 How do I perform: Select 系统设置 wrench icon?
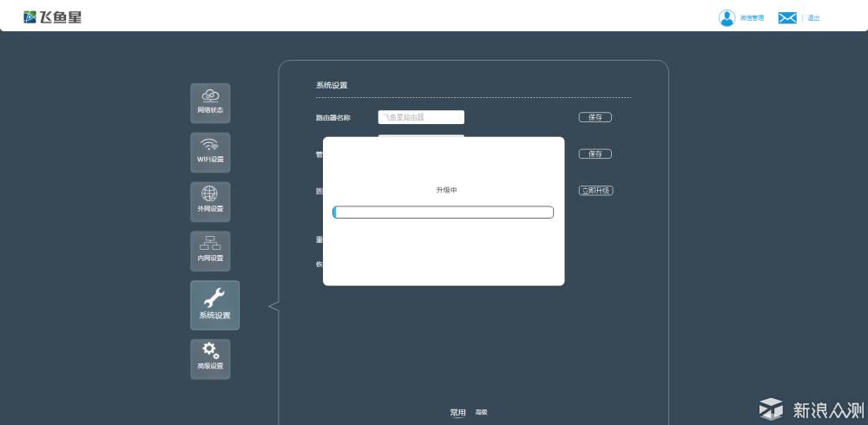pos(214,305)
